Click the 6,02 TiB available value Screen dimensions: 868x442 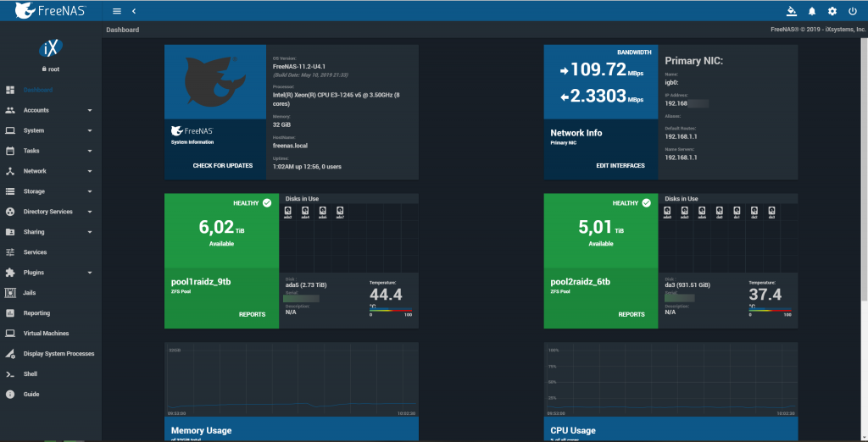tap(221, 227)
